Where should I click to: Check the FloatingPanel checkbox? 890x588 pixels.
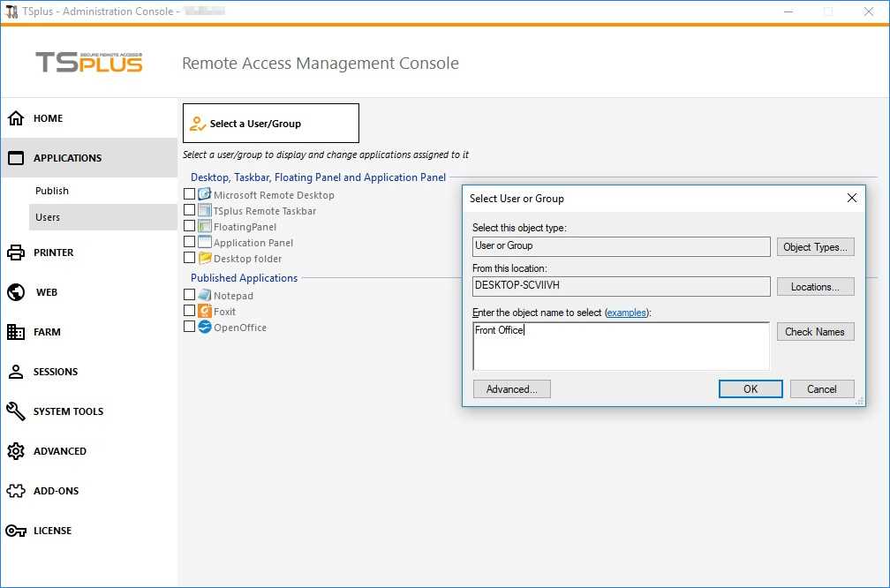pos(189,226)
